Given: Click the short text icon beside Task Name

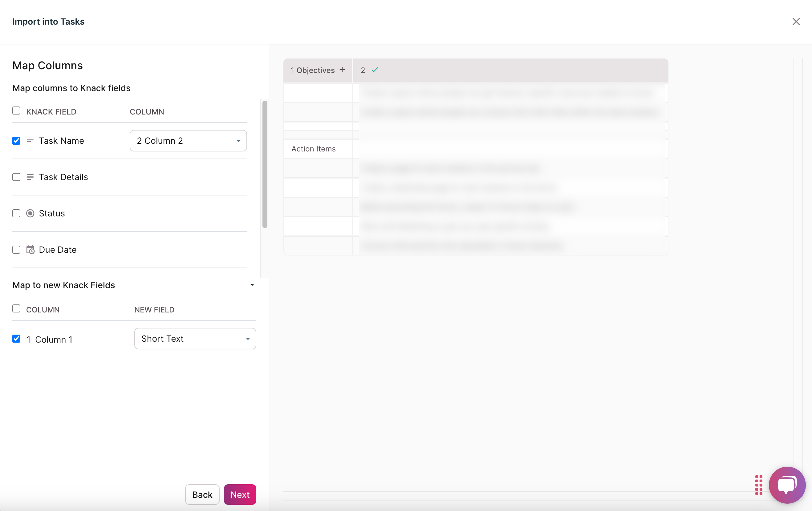Looking at the screenshot, I should click(30, 141).
